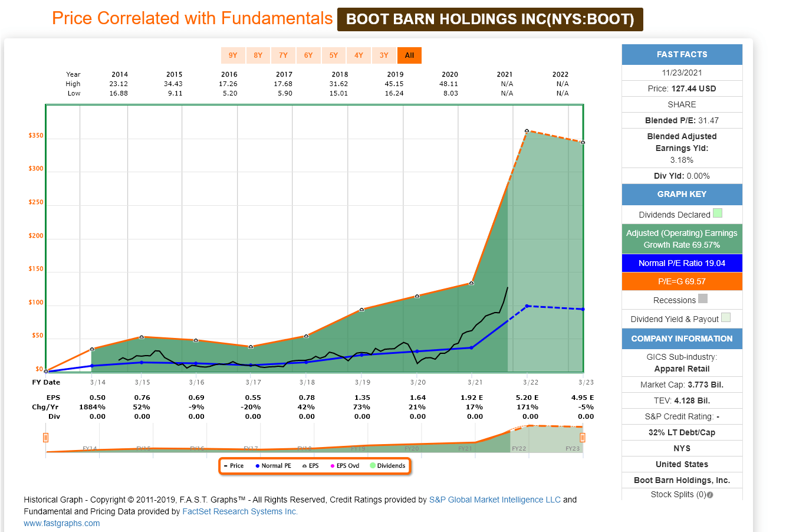Select the 7Y time range tab
786x532 pixels.
click(x=284, y=55)
